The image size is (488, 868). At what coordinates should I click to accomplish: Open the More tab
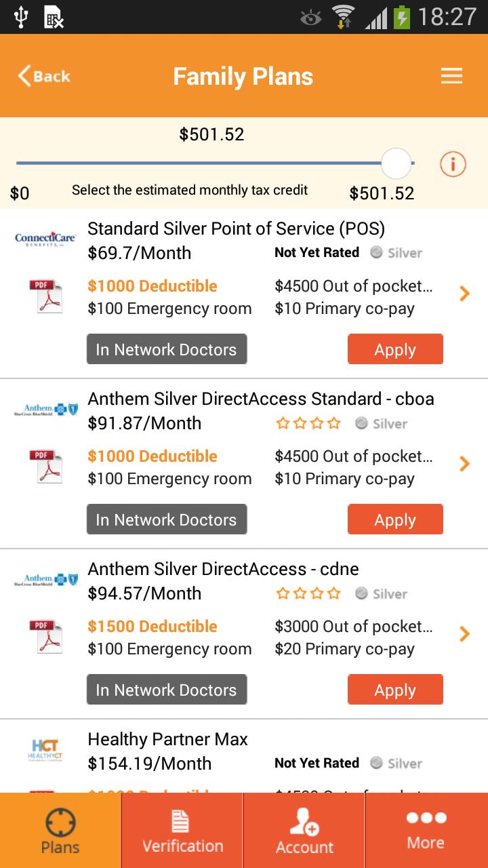pos(426,831)
